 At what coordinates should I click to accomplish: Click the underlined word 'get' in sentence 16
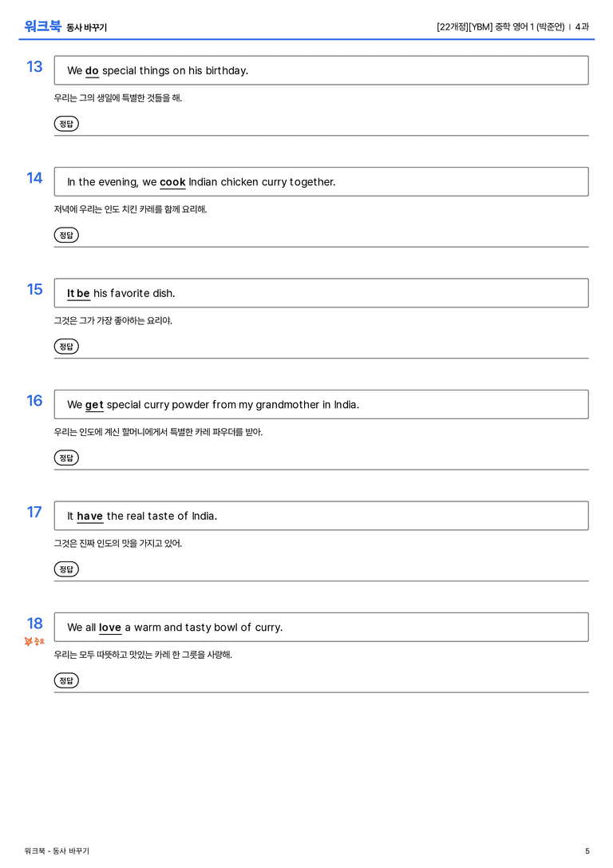pos(94,405)
